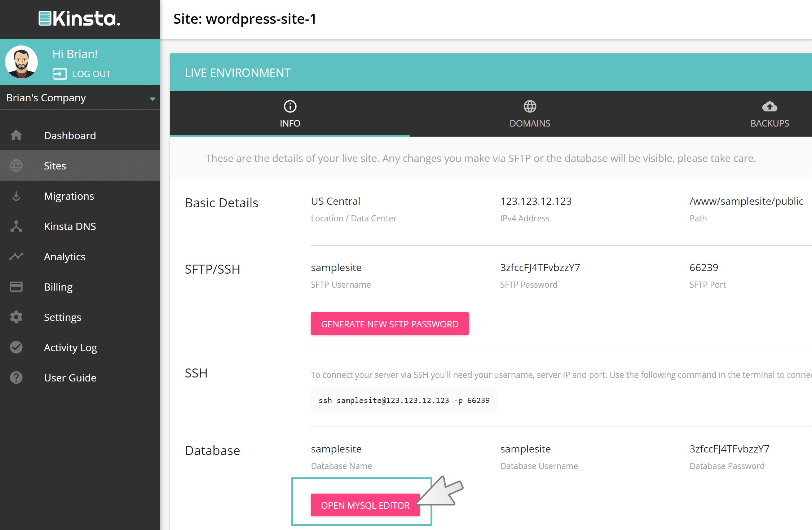Click the Dashboard home icon
The height and width of the screenshot is (530, 812).
point(16,136)
